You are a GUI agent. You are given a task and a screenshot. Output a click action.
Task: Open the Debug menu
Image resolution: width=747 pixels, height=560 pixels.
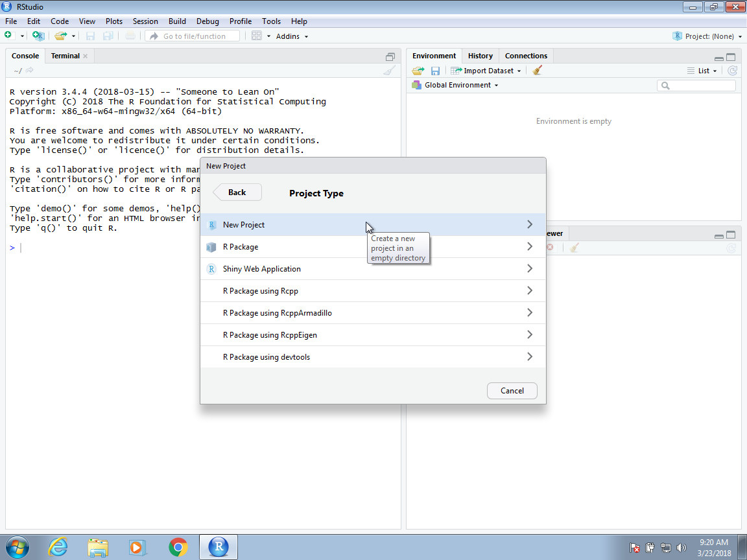[207, 21]
